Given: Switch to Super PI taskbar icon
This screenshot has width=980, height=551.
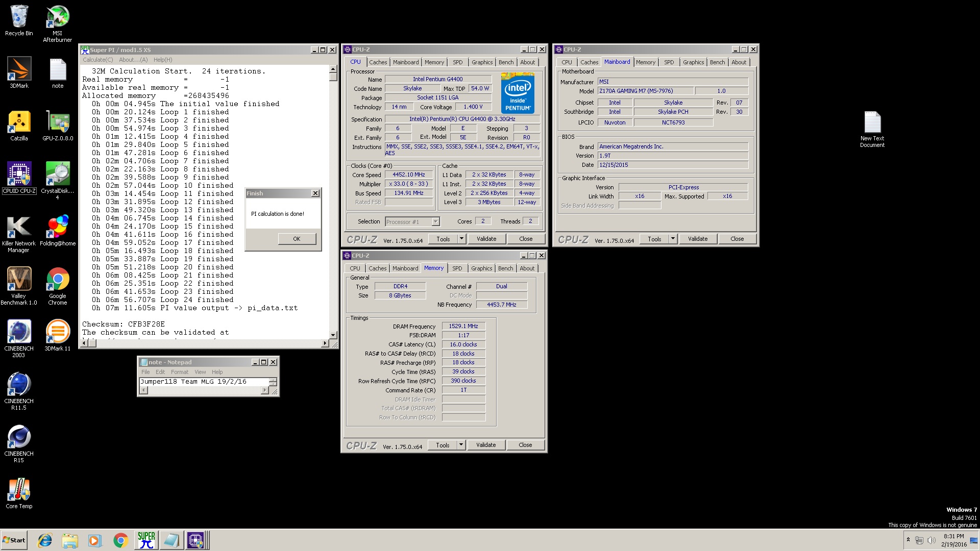Looking at the screenshot, I should point(146,540).
